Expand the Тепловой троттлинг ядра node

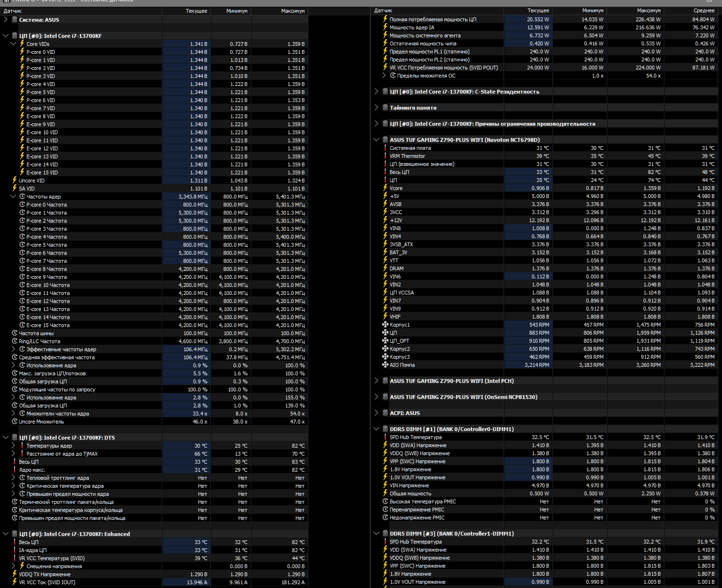coord(13,478)
